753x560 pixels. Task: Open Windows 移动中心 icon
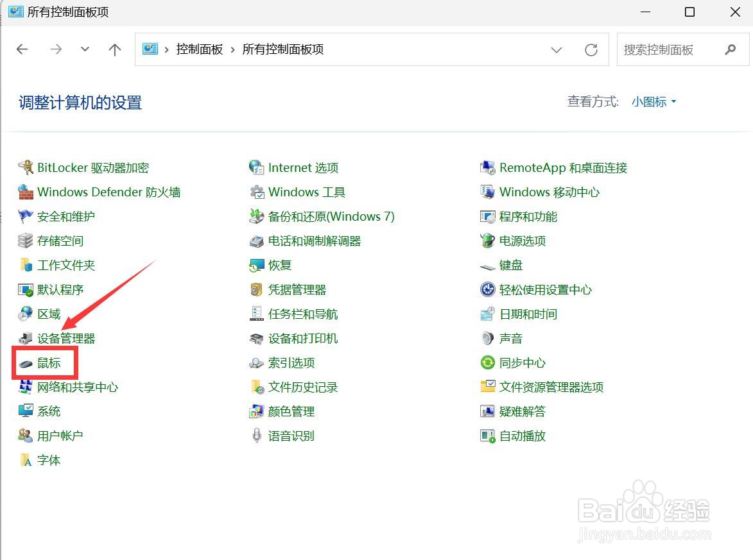pyautogui.click(x=487, y=192)
